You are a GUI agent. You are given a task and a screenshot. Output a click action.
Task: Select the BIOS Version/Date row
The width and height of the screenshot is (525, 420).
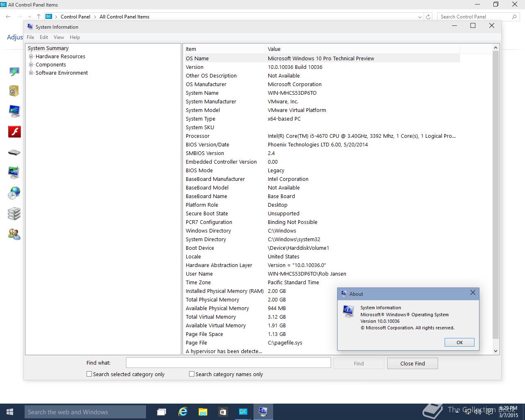click(322, 144)
